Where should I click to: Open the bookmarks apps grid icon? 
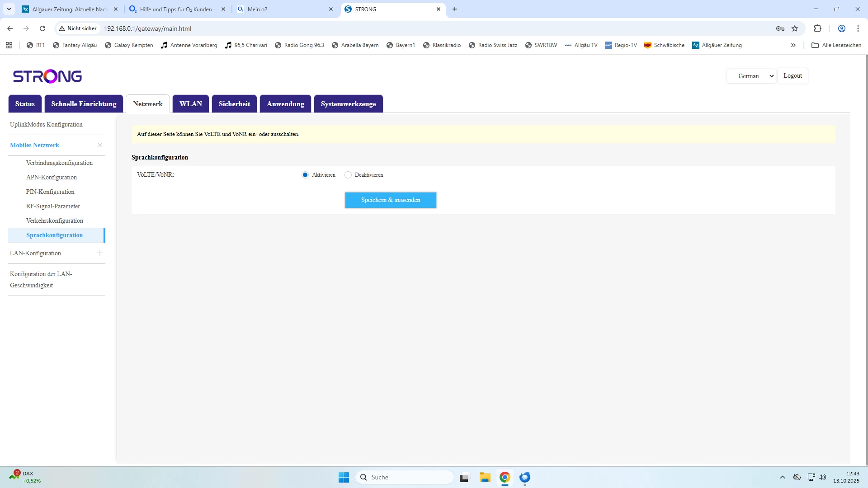pyautogui.click(x=9, y=45)
